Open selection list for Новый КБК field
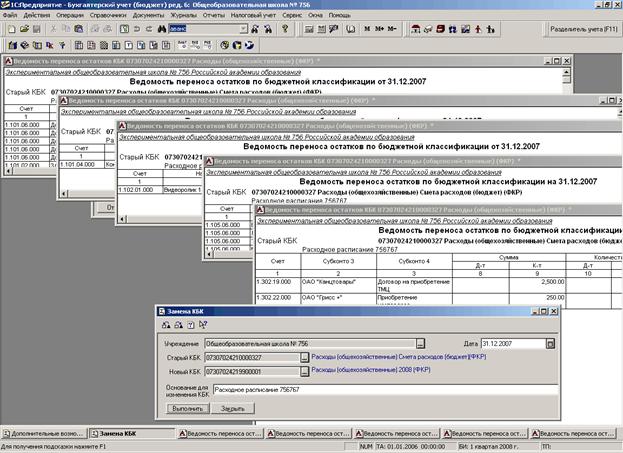Image resolution: width=623 pixels, height=453 pixels. (305, 371)
